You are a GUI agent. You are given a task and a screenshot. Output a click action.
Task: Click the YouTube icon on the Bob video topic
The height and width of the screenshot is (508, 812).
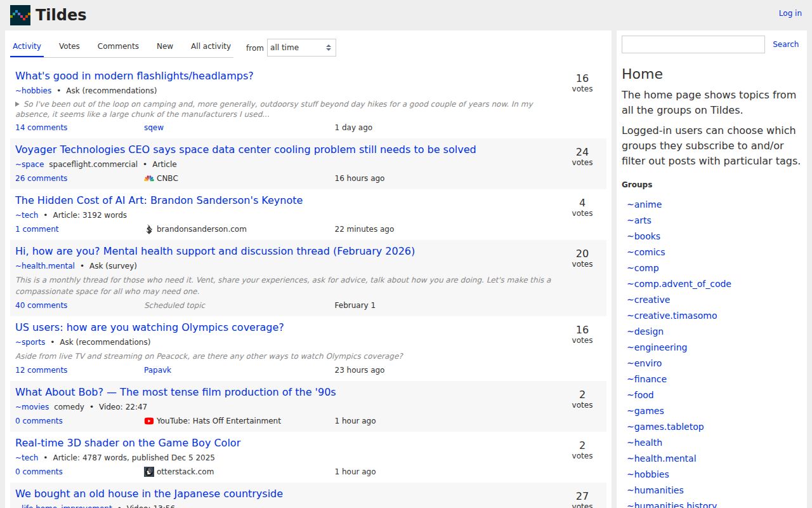(148, 420)
